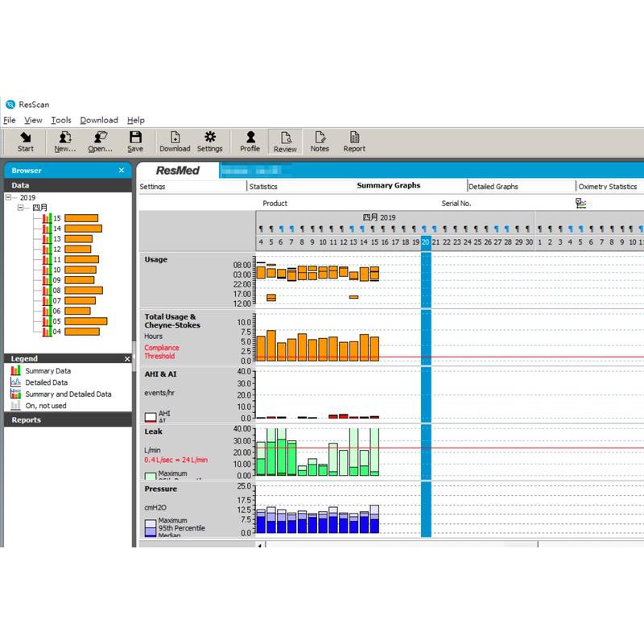This screenshot has height=644, width=644.
Task: Click the graph options icon beside Serial No.
Action: pyautogui.click(x=580, y=204)
